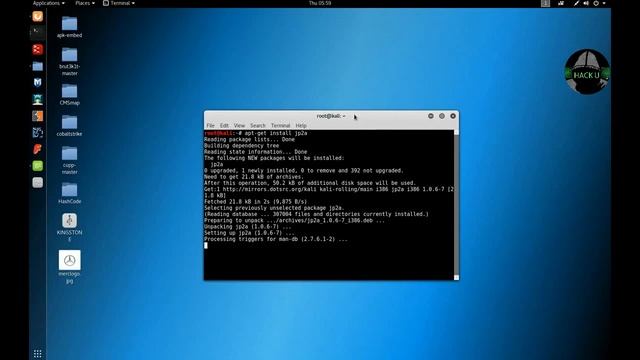Open the orange browser icon in dock
Viewport: 640px width, 360px height.
(38, 16)
